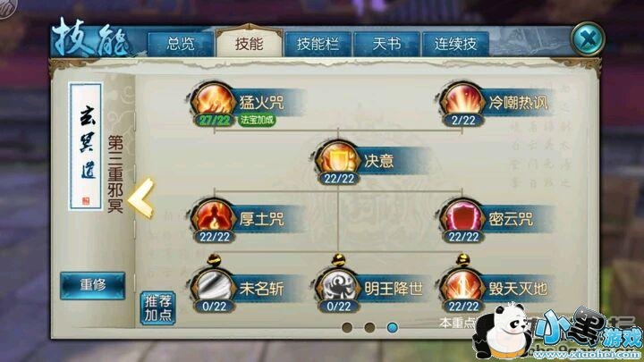Switch to the 技能栏 tab

(x=318, y=44)
